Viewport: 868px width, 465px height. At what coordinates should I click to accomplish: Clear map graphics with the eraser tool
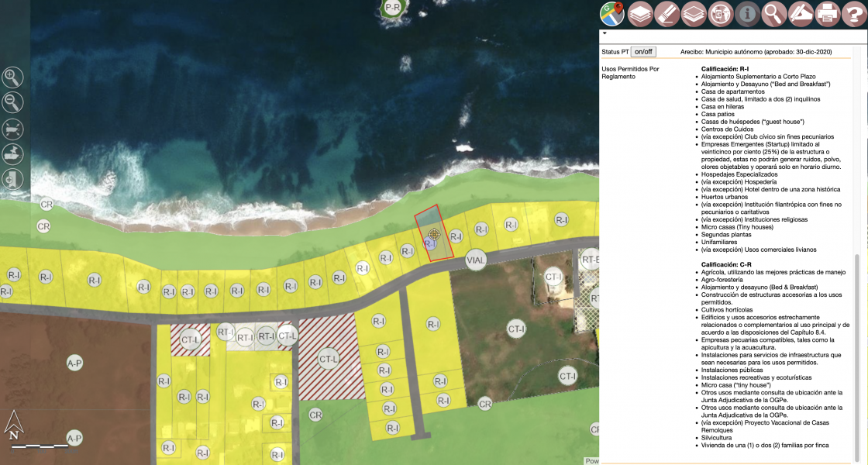[666, 13]
